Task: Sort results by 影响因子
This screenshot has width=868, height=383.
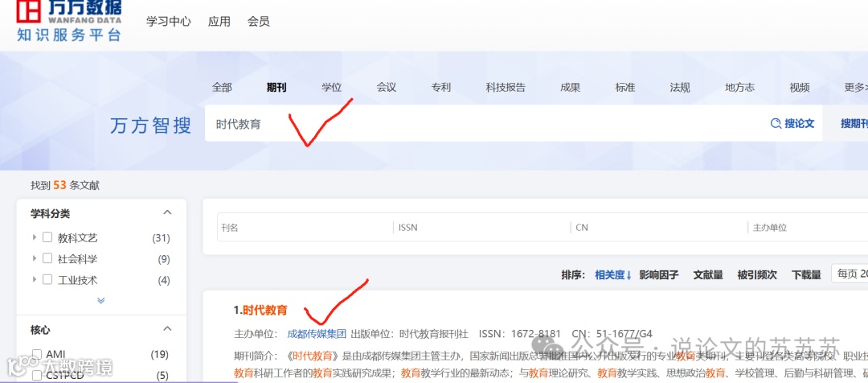Action: pyautogui.click(x=659, y=275)
